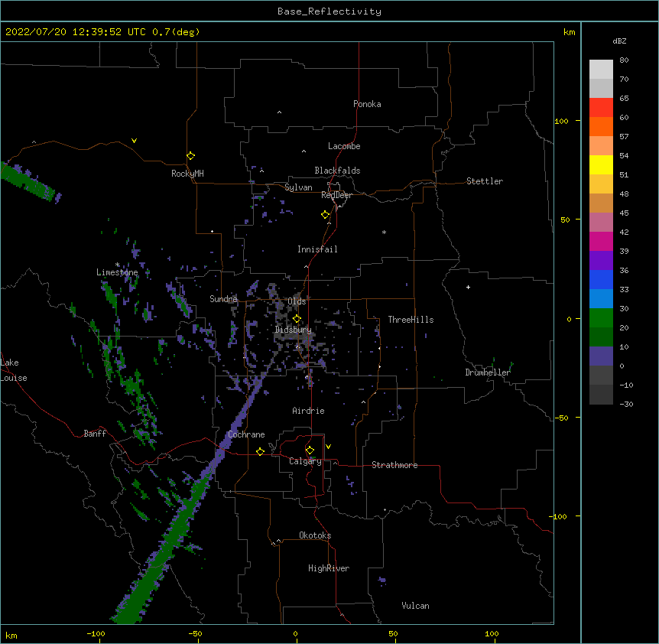Click the Drumheller label
The image size is (659, 644).
pyautogui.click(x=488, y=372)
